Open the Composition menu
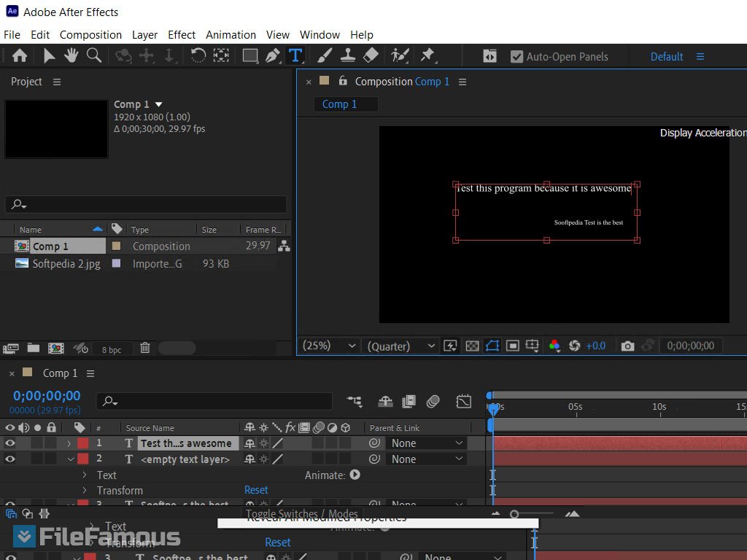Viewport: 747px width, 560px height. [x=90, y=35]
